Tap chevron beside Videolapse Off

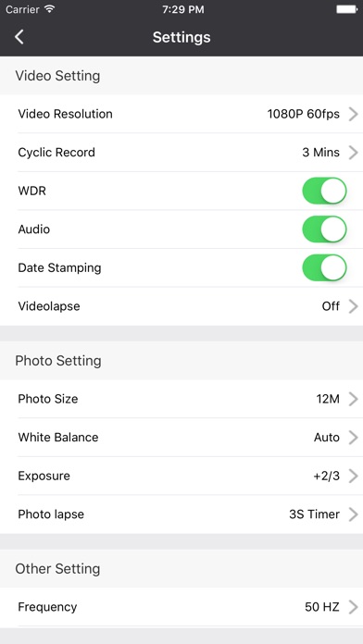click(353, 306)
